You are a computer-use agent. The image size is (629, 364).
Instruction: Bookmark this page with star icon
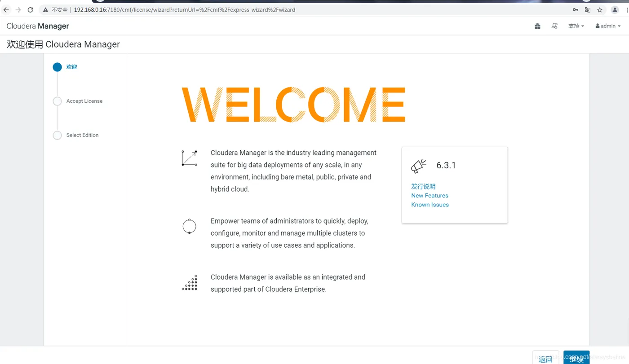[600, 9]
